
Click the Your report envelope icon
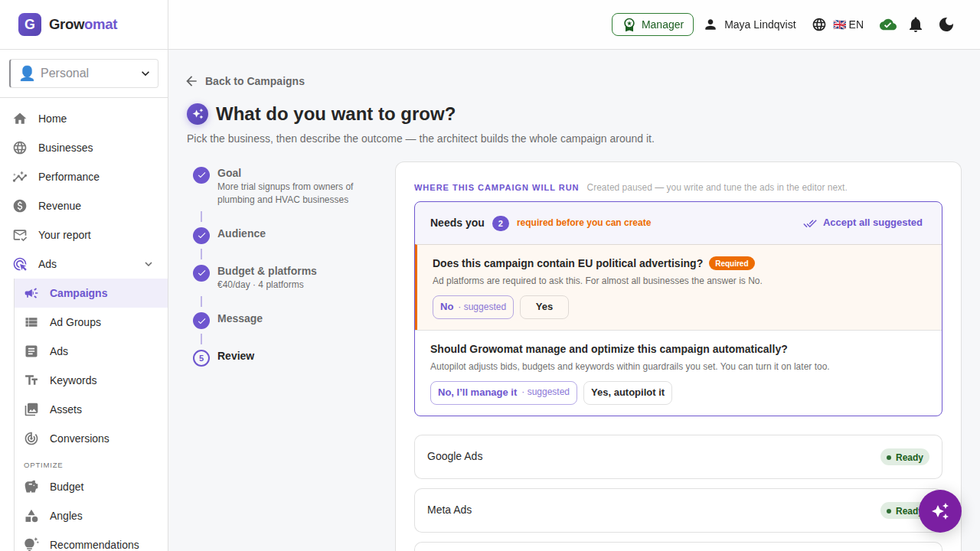[x=20, y=235]
